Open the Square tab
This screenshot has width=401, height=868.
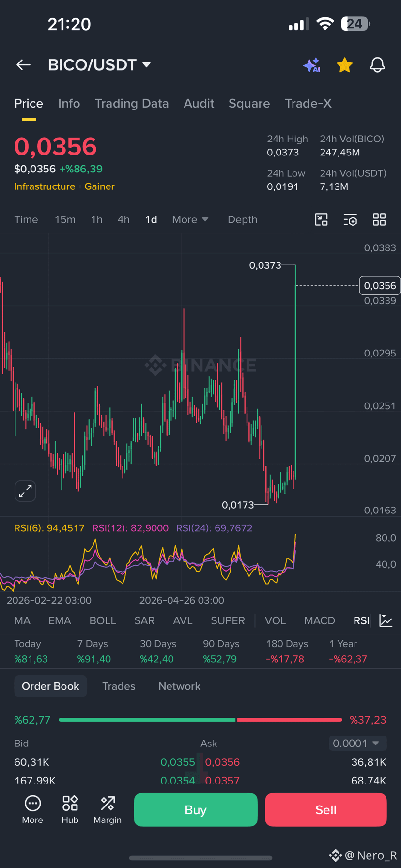(249, 103)
